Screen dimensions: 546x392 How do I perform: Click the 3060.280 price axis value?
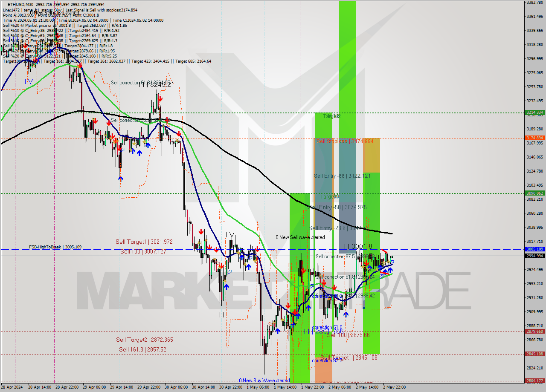pyautogui.click(x=534, y=213)
